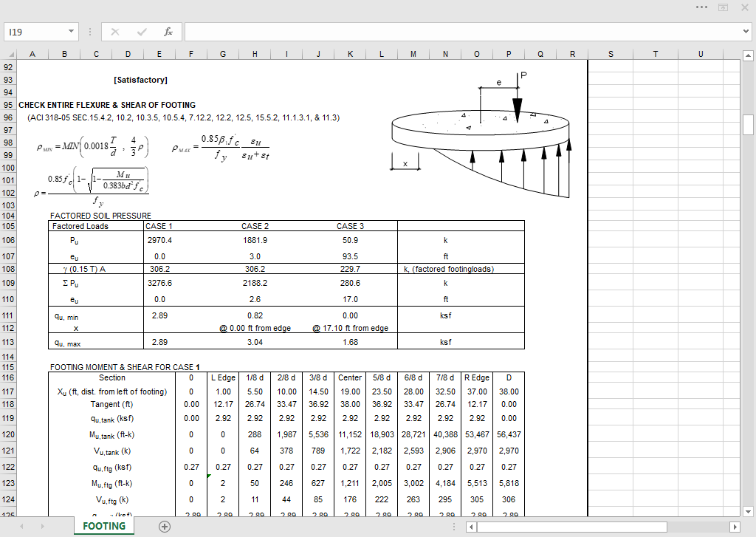Click sum Pu value 3276.6
This screenshot has width=756, height=537.
coord(159,283)
